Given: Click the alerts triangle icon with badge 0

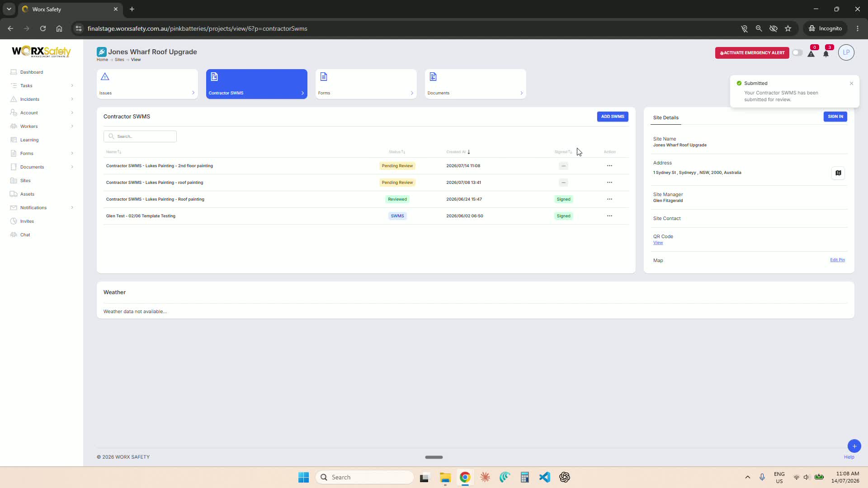Looking at the screenshot, I should (811, 53).
